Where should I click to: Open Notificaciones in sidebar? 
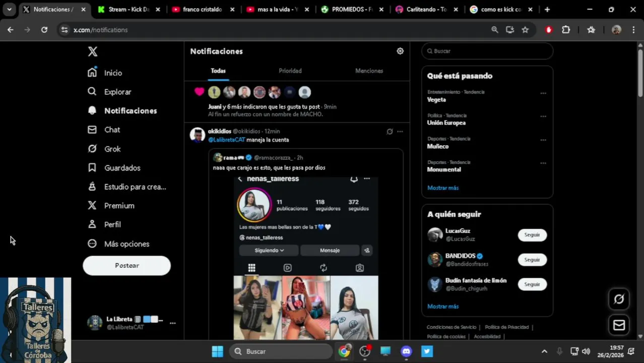click(x=122, y=110)
